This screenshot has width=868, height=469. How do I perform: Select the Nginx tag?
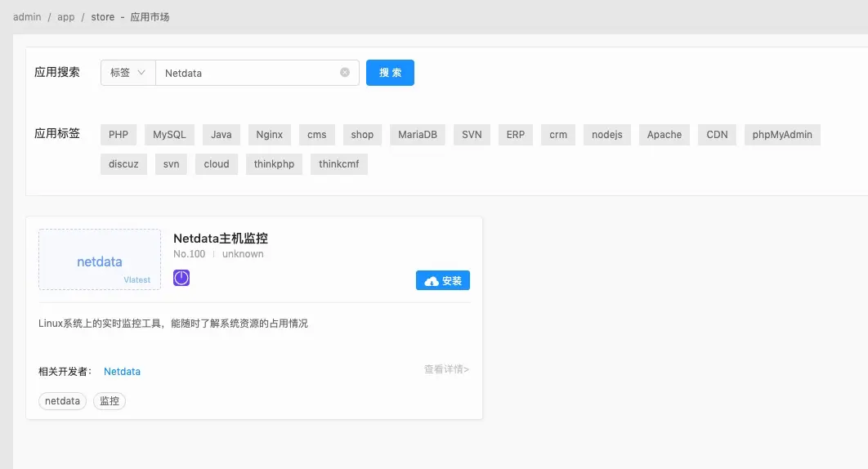270,135
